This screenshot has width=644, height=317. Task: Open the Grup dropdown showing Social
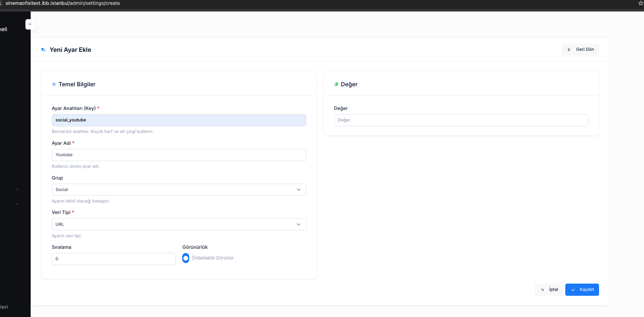point(179,190)
